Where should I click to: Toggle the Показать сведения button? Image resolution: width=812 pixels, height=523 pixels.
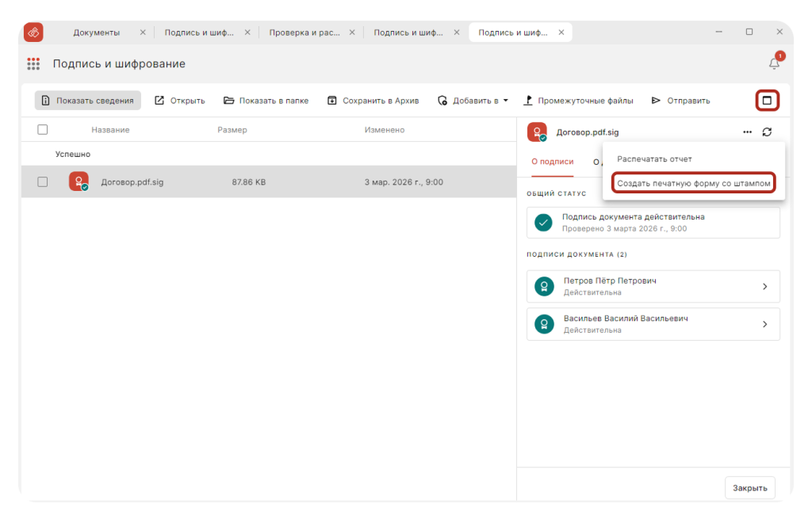point(87,101)
